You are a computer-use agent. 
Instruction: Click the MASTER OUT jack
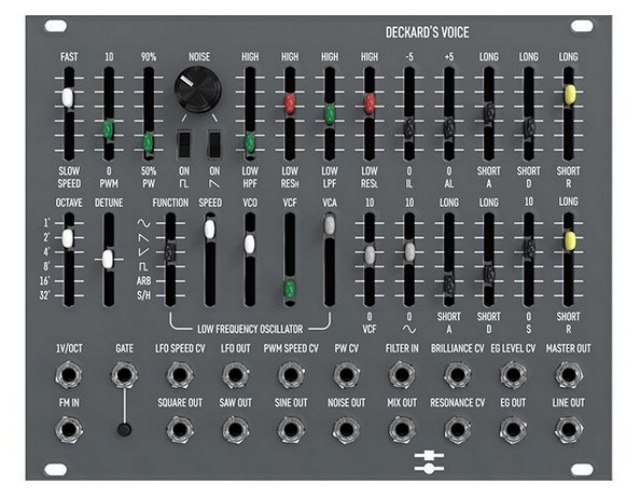click(x=569, y=375)
